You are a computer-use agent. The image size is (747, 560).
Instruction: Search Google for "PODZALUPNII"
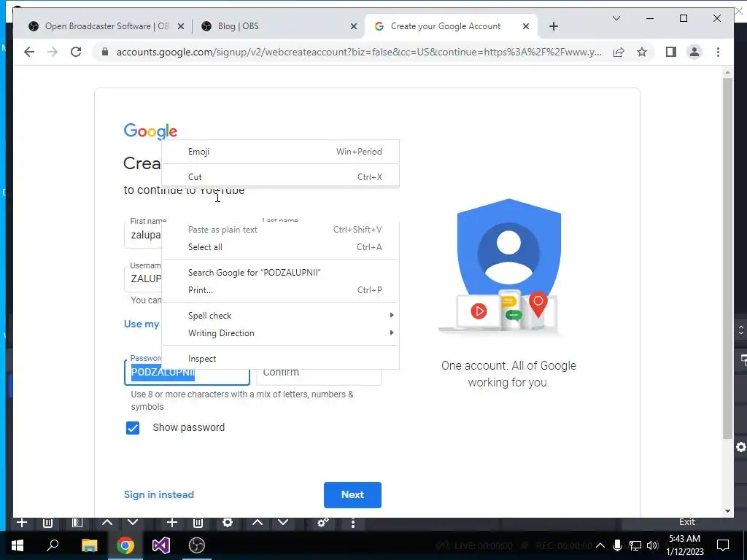(x=280, y=273)
